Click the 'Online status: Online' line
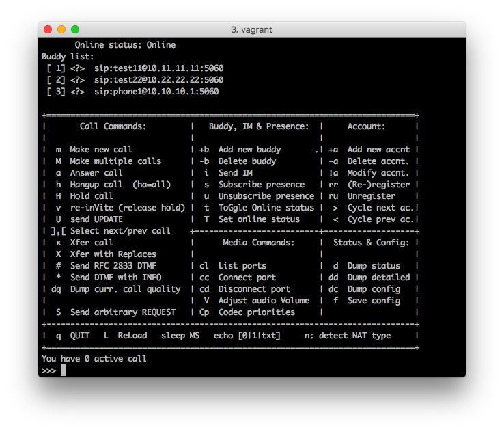The image size is (504, 432). 126,45
